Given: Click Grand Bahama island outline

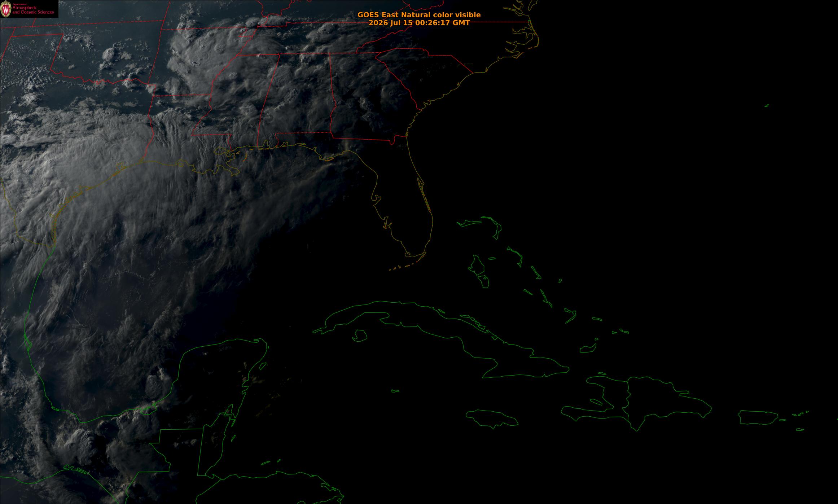Looking at the screenshot, I should click(x=469, y=223).
